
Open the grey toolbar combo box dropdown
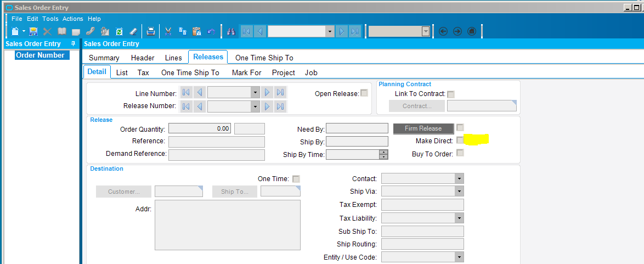(426, 32)
